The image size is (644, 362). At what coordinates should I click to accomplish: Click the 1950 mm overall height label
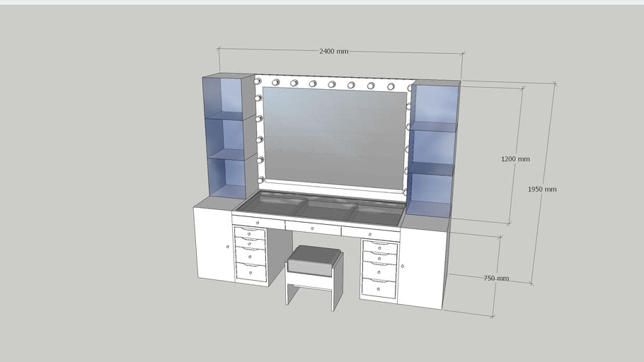542,189
